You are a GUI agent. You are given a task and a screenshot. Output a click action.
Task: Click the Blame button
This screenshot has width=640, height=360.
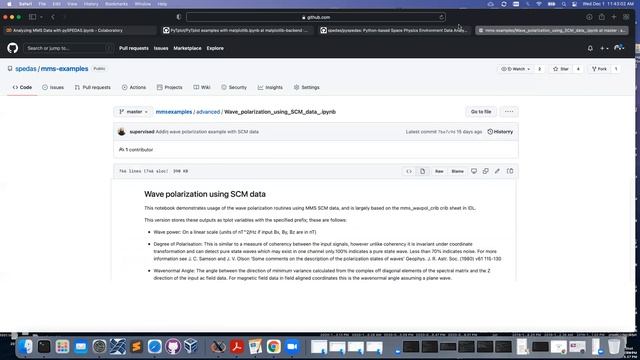458,171
